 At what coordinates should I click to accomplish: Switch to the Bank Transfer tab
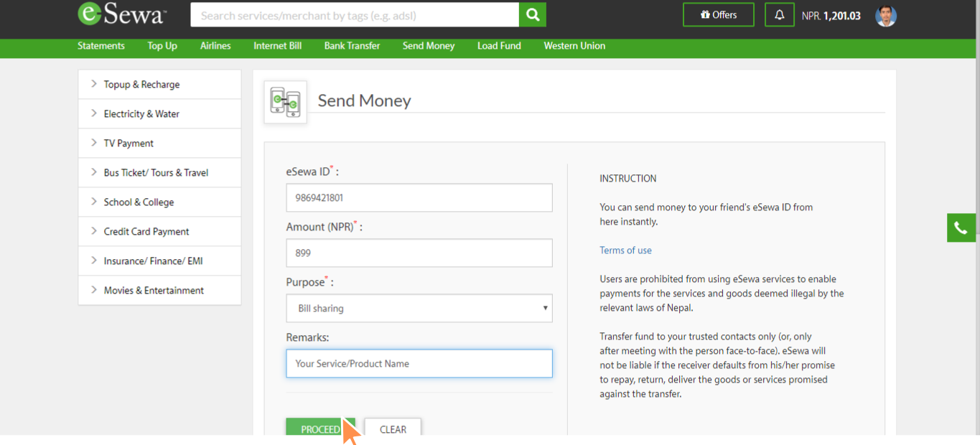(x=352, y=46)
